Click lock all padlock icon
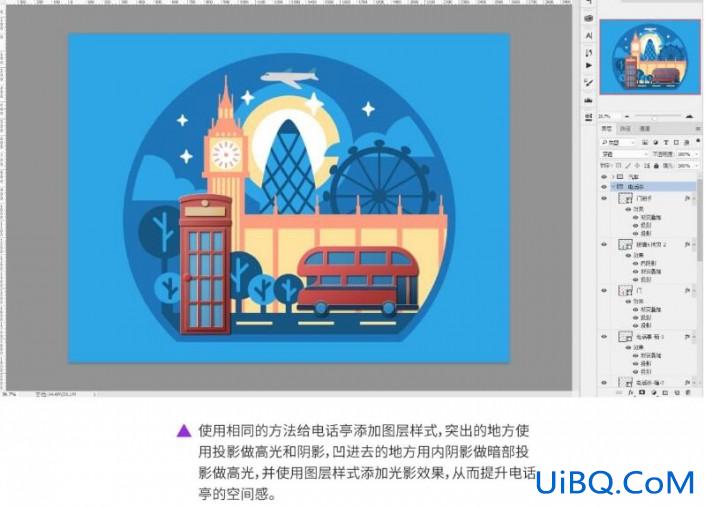705x507 pixels. click(x=656, y=166)
